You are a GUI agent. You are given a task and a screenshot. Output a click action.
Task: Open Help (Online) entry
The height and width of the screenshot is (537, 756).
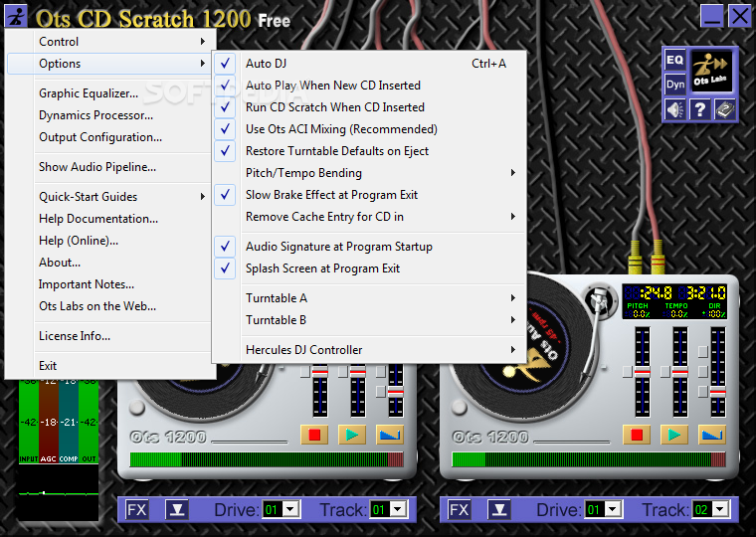click(x=109, y=241)
